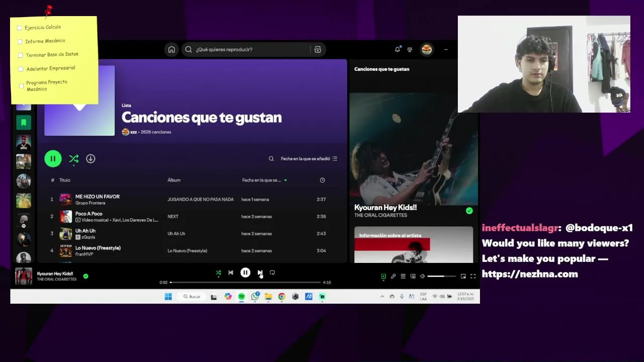Select the 'Lo Nuevo (Freestyle)' track title
644x362 pixels.
click(x=98, y=248)
